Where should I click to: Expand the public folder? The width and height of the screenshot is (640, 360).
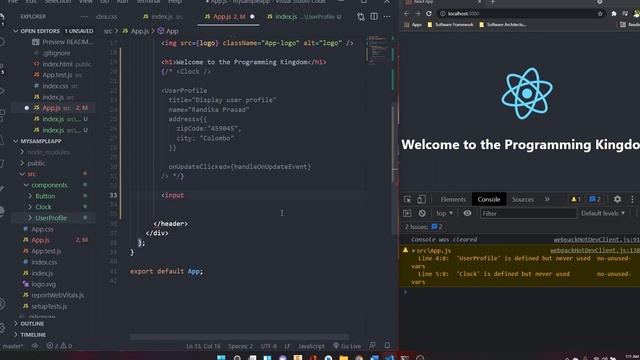click(22, 163)
